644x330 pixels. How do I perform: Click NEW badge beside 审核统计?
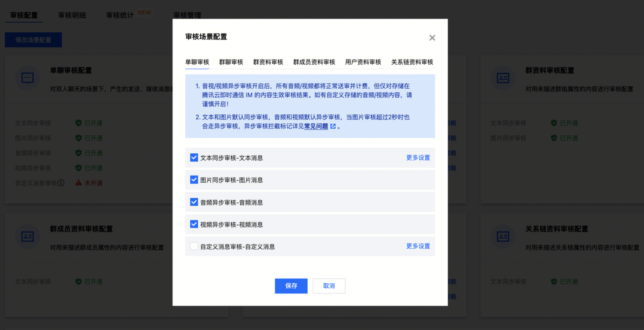(x=144, y=12)
